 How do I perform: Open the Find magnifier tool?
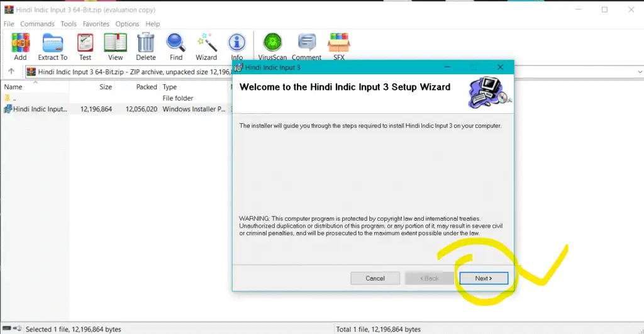tap(175, 46)
